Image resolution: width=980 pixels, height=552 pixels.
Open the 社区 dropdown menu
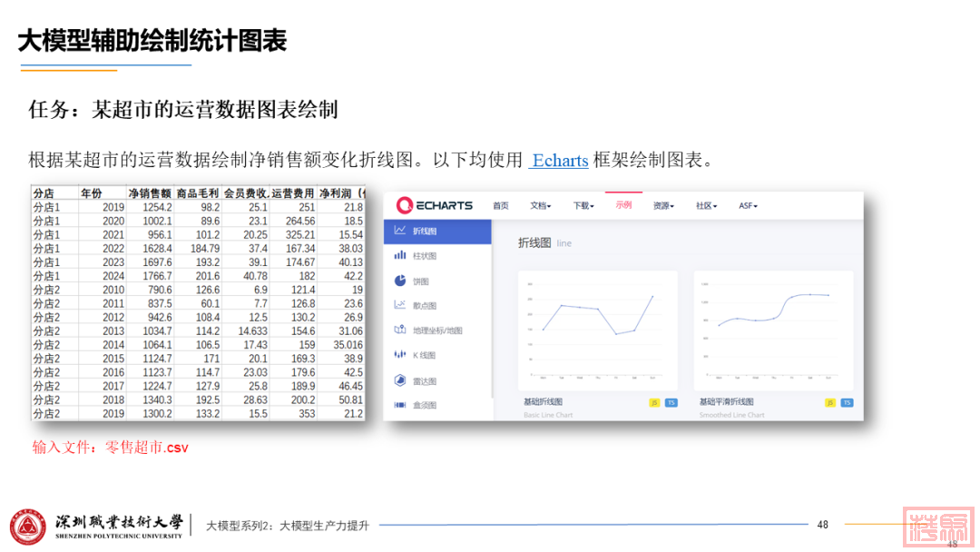[x=706, y=206]
